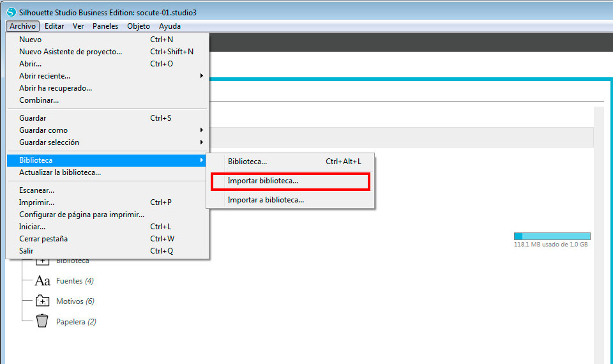Viewport: 613px width, 364px height.
Task: Choose Iniciar... from the menu
Action: (107, 227)
